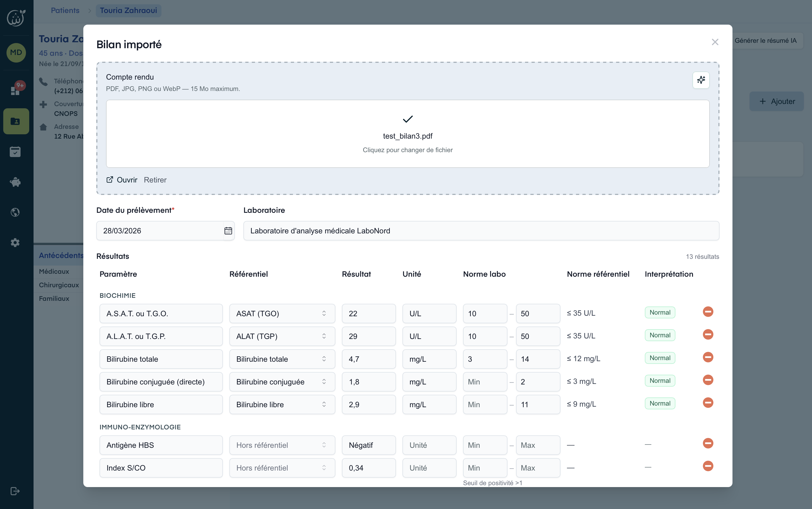Click the '≤ 12 mg/L' reference norm
Viewport: 812px width, 509px height.
(583, 358)
